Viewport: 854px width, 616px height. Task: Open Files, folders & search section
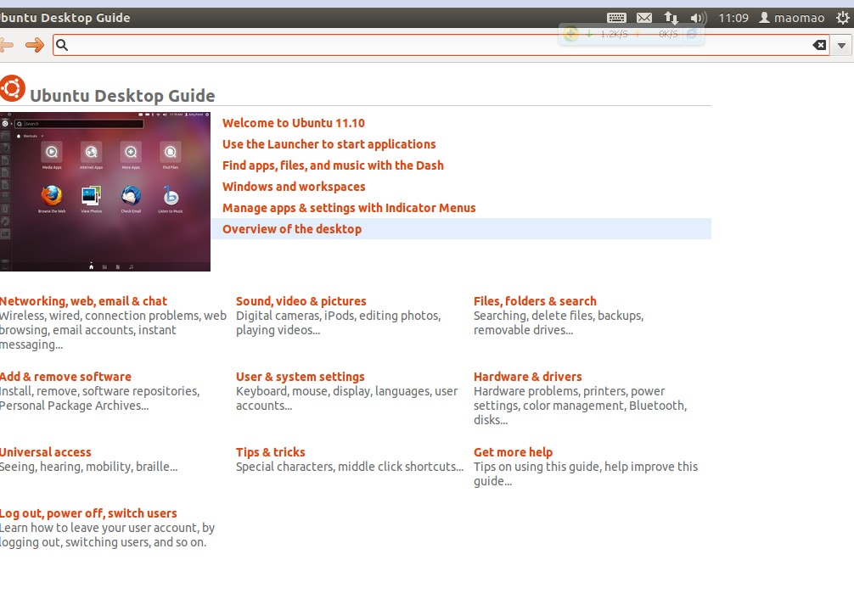[535, 301]
